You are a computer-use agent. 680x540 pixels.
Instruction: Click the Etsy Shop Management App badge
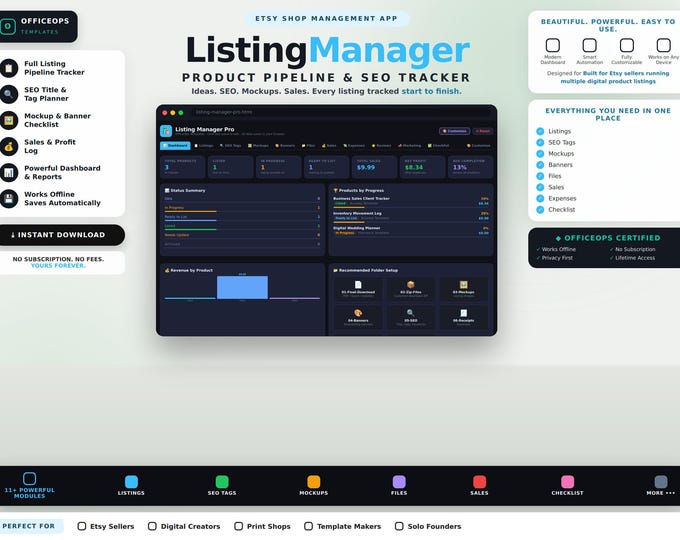click(327, 19)
